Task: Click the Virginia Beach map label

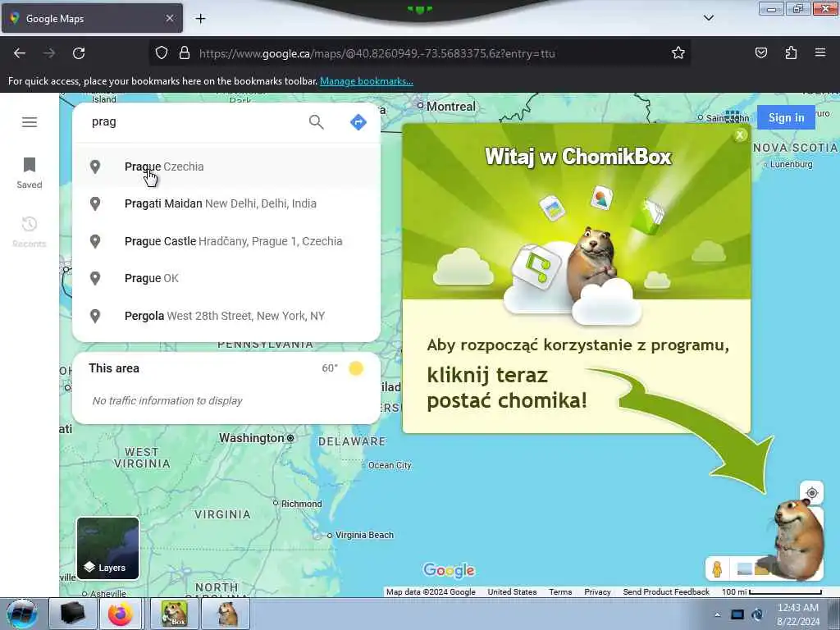Action: 364,535
